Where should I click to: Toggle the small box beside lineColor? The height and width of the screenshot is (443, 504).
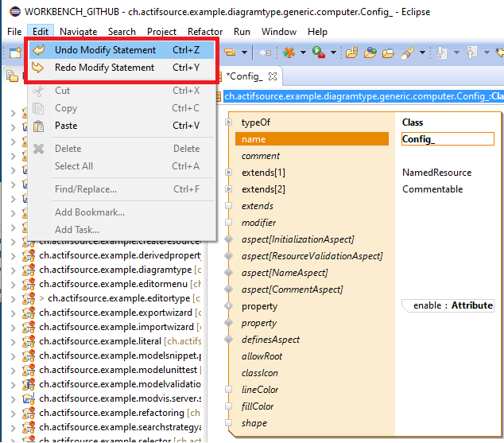[x=228, y=390]
